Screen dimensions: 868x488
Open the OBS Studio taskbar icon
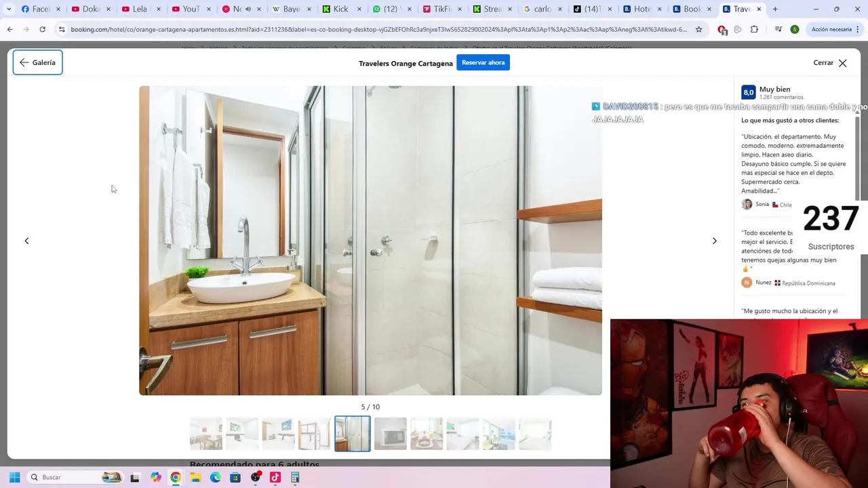tap(256, 477)
